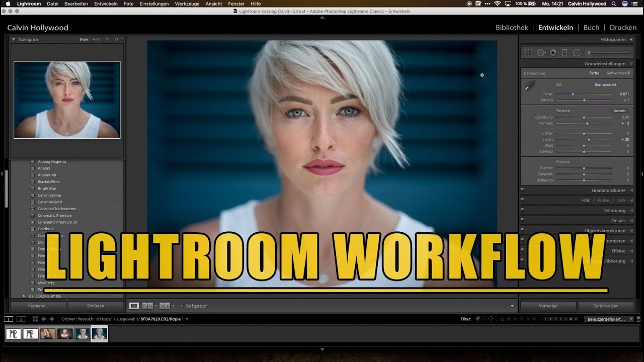Image resolution: width=644 pixels, height=362 pixels.
Task: Click the Kopieren... button
Action: tap(38, 305)
